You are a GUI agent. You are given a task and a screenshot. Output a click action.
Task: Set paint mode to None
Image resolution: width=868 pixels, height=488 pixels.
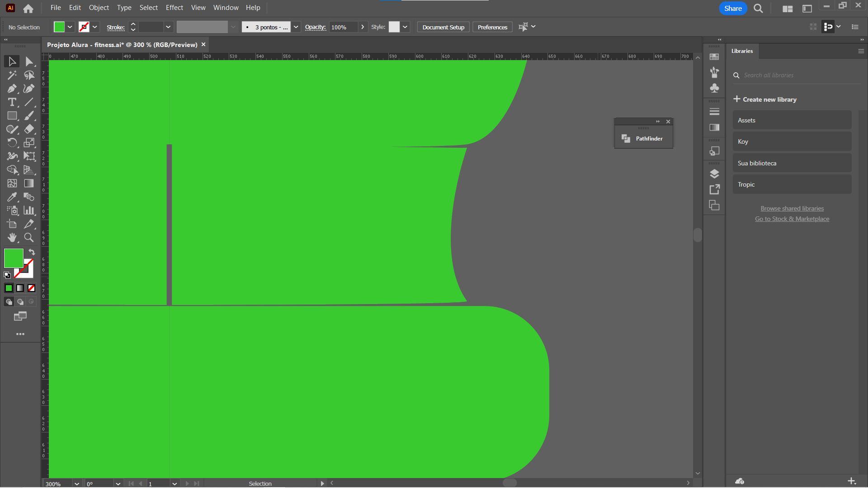coord(31,288)
